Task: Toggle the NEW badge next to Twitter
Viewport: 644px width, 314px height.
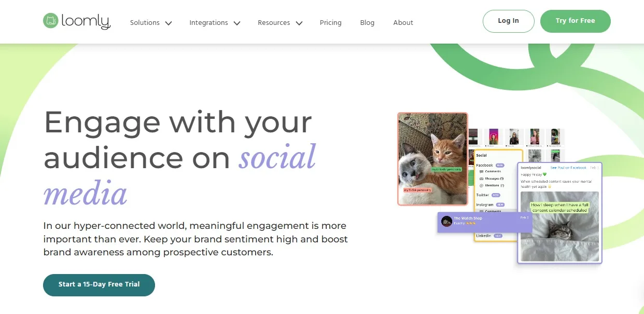Action: coord(496,195)
